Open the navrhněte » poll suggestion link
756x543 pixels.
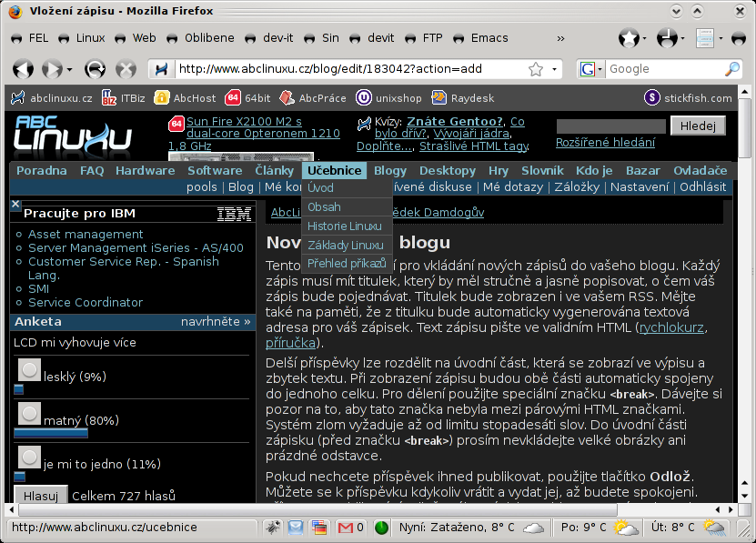click(x=216, y=322)
